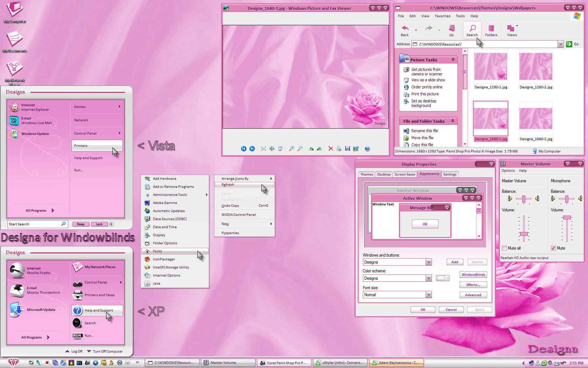Click Actual Size icon in Picture Viewer
The width and height of the screenshot is (588, 368).
[x=272, y=149]
